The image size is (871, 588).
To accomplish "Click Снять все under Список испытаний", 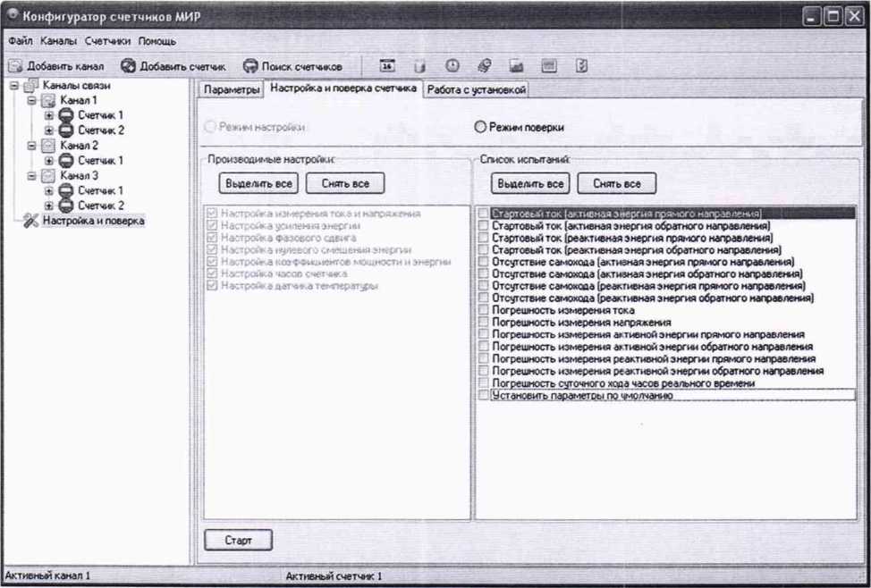I will coord(617,183).
